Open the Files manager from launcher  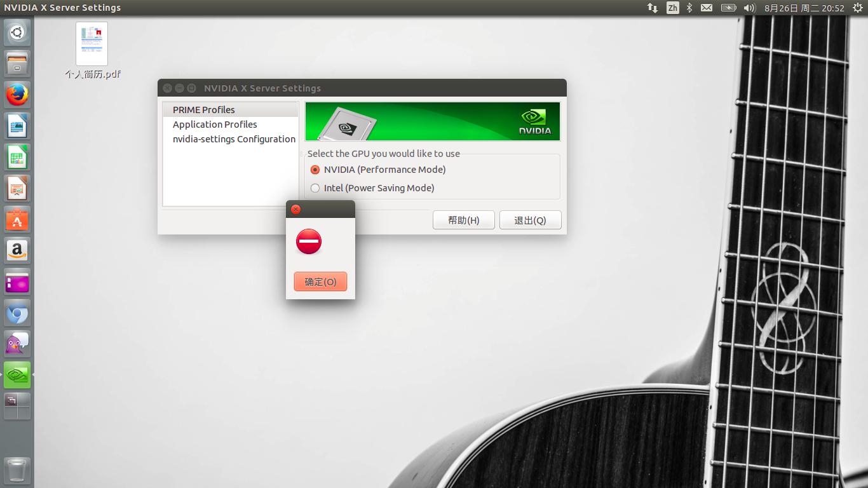(17, 64)
